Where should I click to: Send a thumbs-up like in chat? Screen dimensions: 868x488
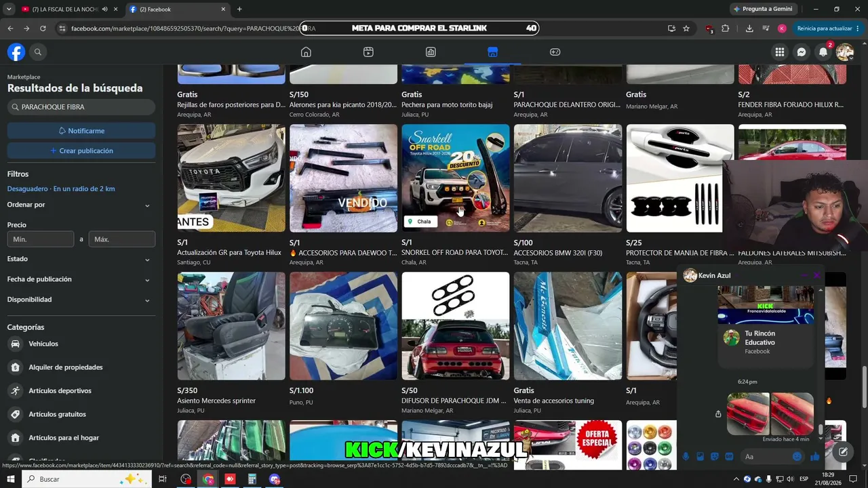click(x=814, y=457)
